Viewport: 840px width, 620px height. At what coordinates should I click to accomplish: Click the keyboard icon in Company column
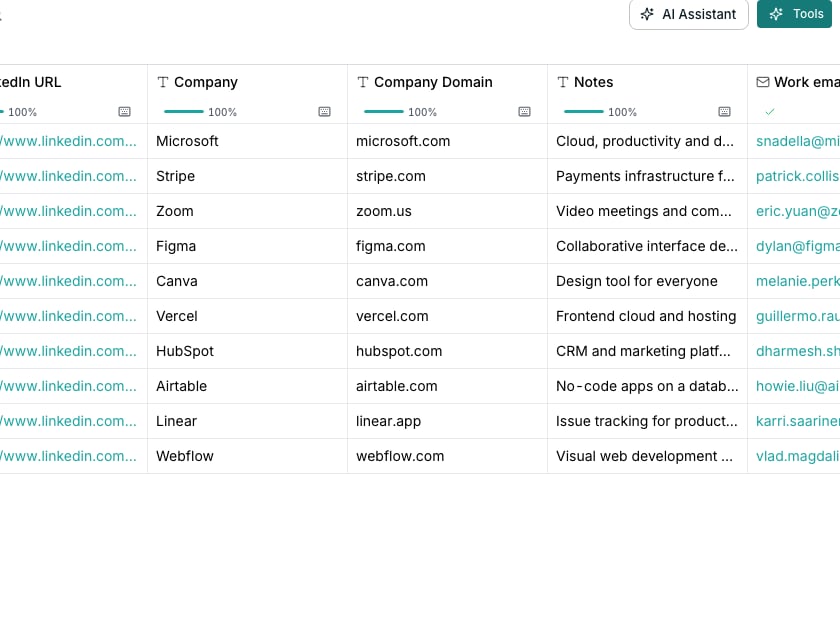(x=324, y=111)
